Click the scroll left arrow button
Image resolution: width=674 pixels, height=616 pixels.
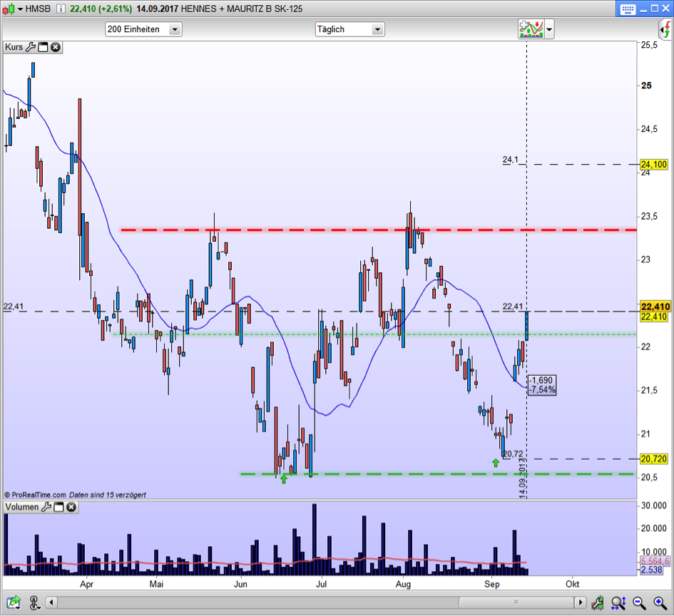(x=51, y=602)
